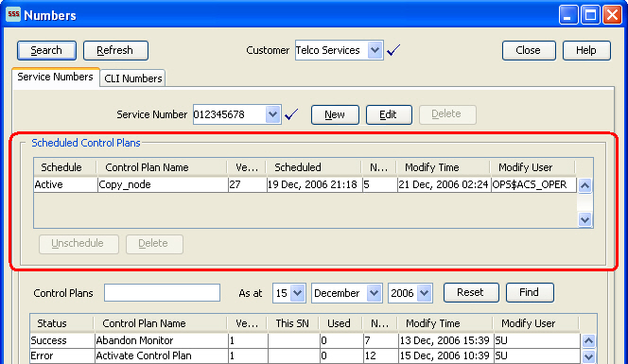Screen dimensions: 628x364
Task: Click the checkmark icon next to Customer
Action: (x=393, y=50)
